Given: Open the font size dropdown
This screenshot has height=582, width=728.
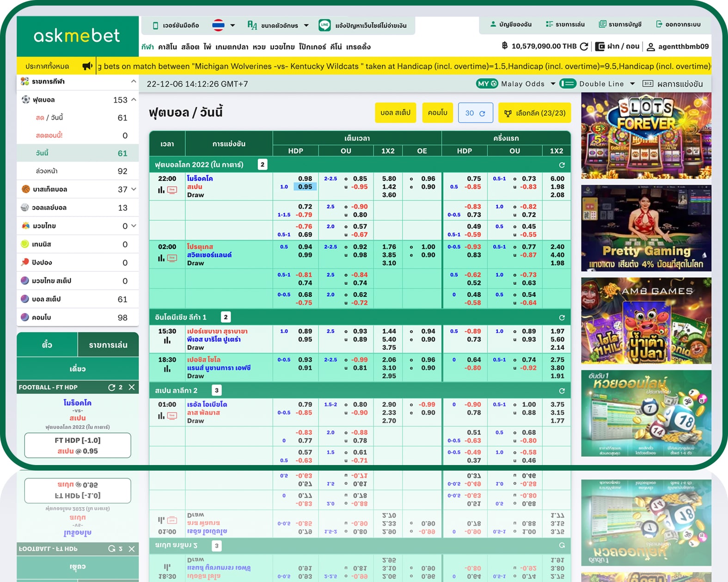Looking at the screenshot, I should click(x=278, y=25).
